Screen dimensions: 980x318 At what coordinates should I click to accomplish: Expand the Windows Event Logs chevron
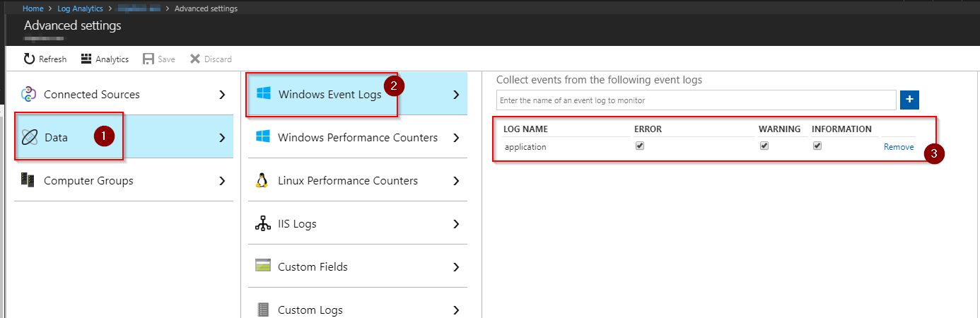point(456,94)
